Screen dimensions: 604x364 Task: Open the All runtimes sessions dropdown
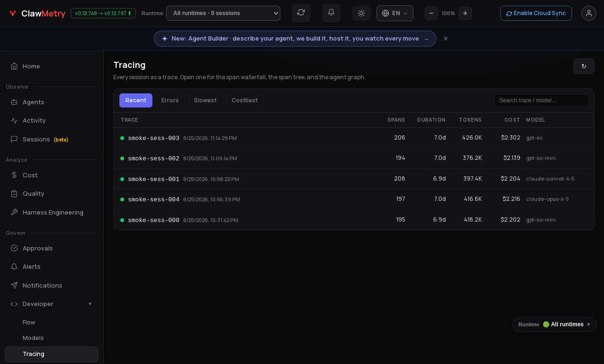click(223, 13)
